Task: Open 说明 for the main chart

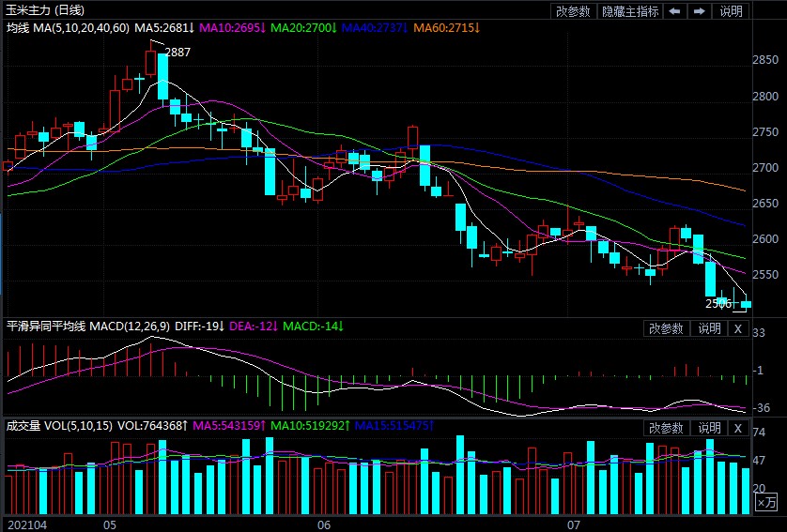Action: pos(731,11)
